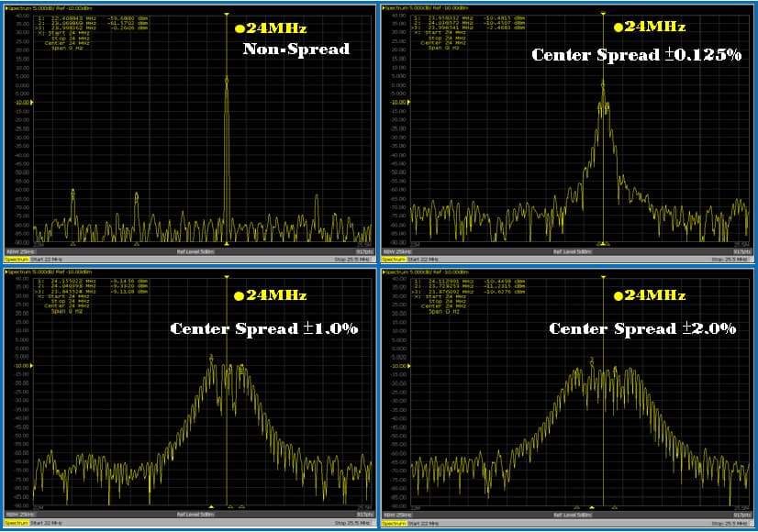Viewport: 758px width, 532px height.
Task: Click the top center-line triangle in ±0.125% panel
Action: pyautogui.click(x=603, y=15)
